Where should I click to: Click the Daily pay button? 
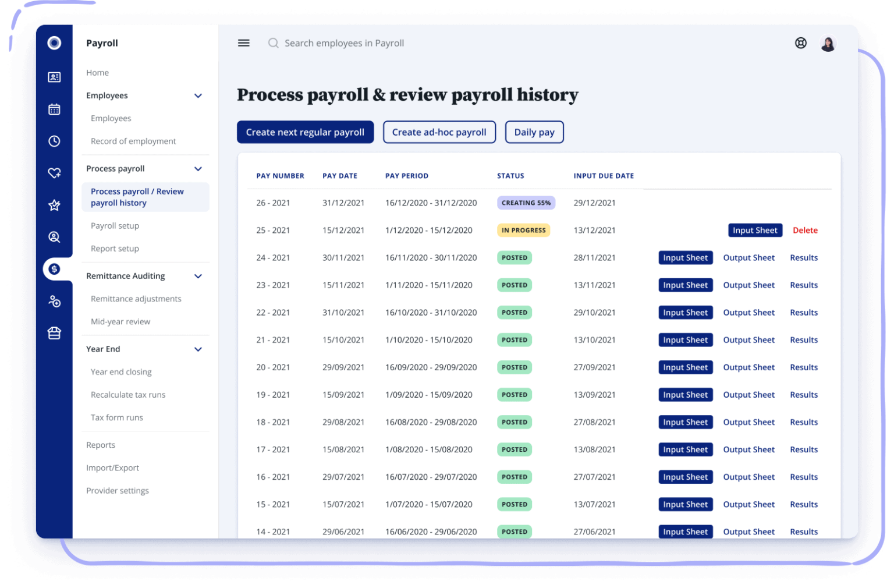(534, 132)
